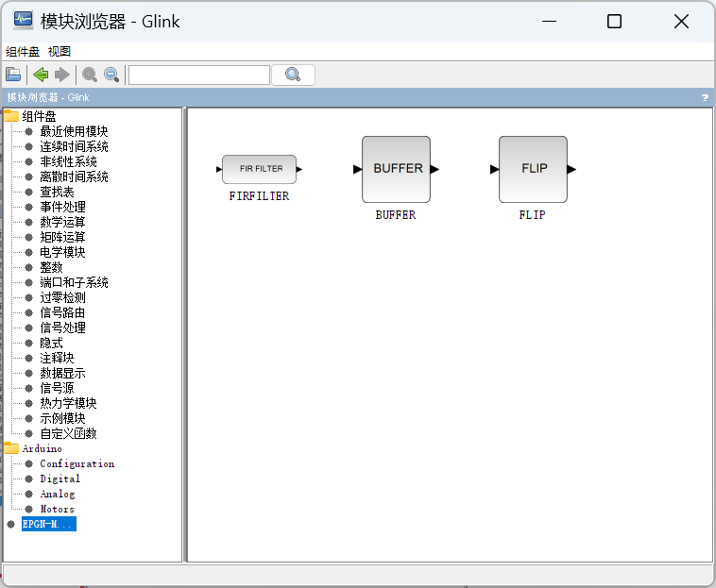Image resolution: width=716 pixels, height=588 pixels.
Task: Select the FIR FILTER block
Action: (x=259, y=169)
